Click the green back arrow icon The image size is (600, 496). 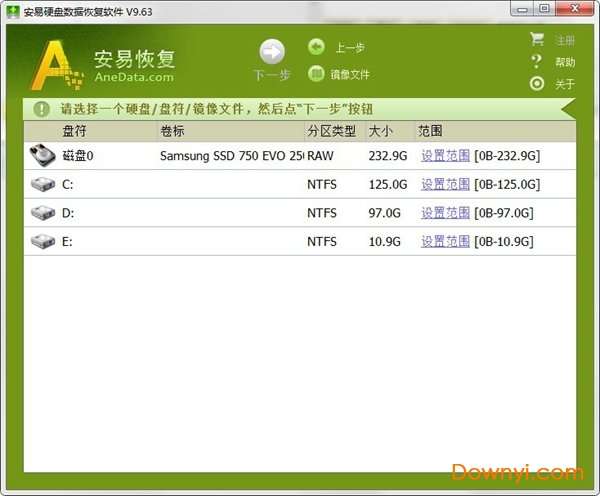316,47
